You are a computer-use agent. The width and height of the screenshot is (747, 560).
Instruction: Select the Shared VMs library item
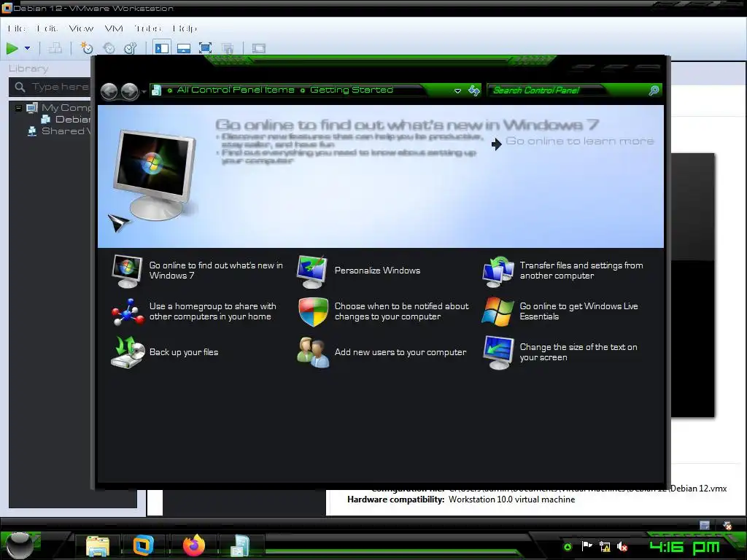[59, 131]
